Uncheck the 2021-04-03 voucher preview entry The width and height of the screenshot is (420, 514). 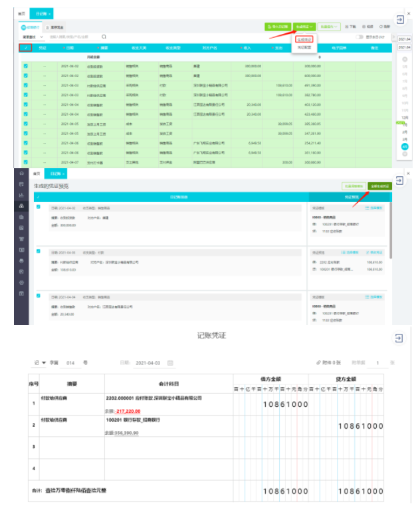tap(39, 251)
